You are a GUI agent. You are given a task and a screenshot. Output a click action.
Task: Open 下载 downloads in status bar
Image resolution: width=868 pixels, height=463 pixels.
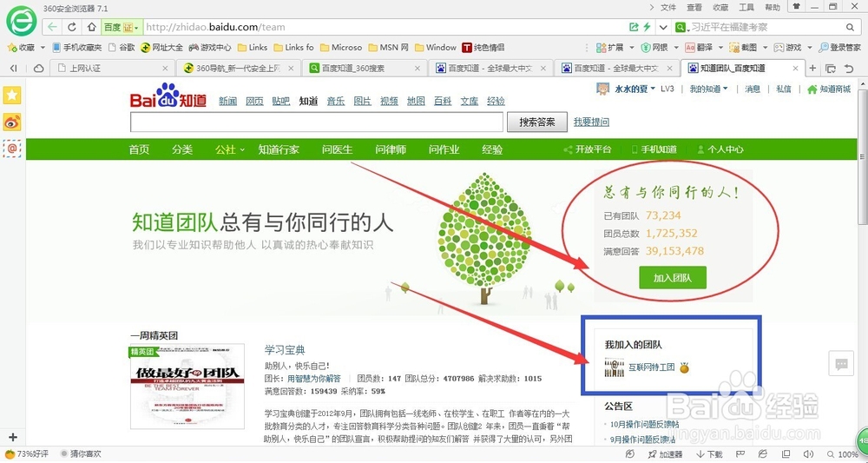click(x=710, y=454)
